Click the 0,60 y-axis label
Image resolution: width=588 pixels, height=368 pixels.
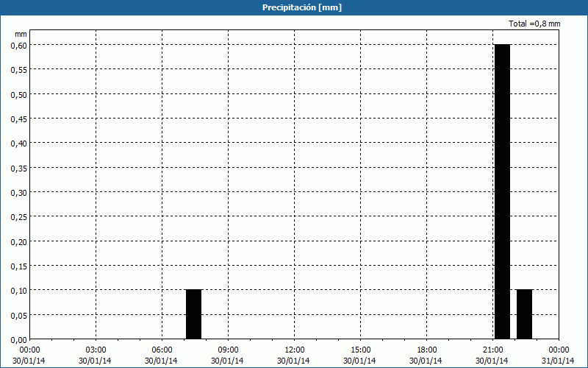point(19,45)
